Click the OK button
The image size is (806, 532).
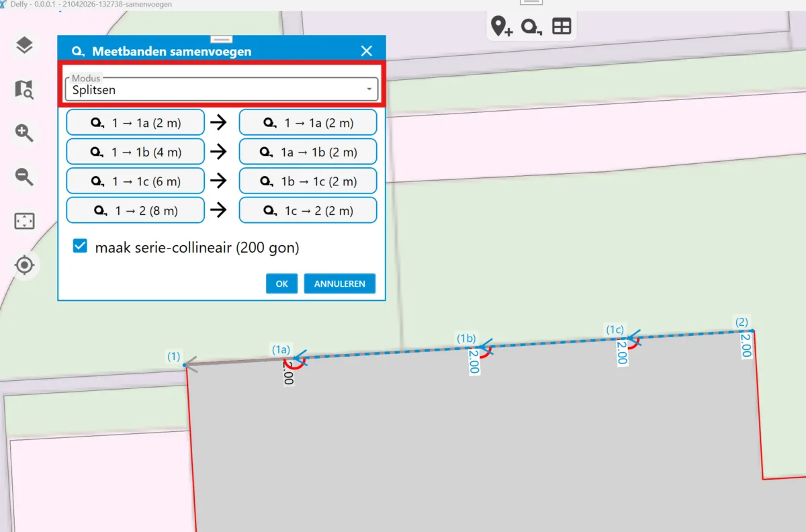(281, 283)
